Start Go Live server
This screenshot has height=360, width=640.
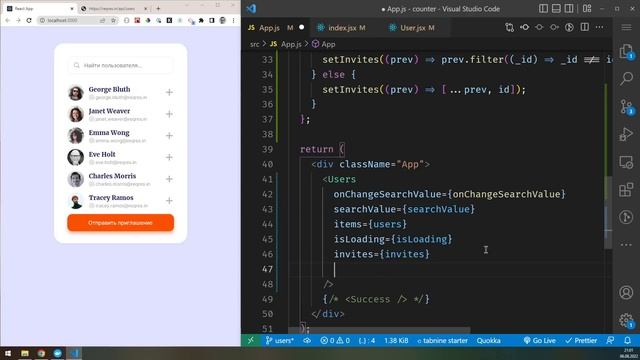[x=539, y=340]
